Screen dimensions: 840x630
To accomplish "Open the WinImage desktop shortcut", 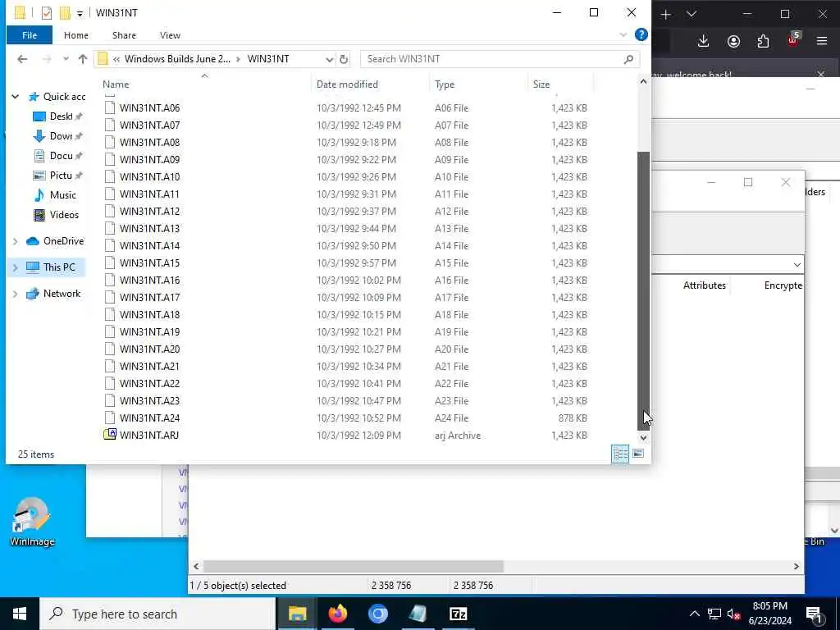I will [x=32, y=522].
